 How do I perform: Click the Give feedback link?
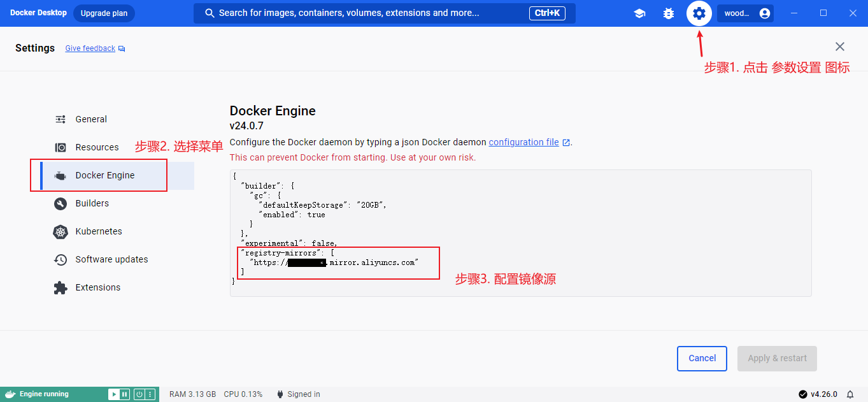pyautogui.click(x=90, y=48)
